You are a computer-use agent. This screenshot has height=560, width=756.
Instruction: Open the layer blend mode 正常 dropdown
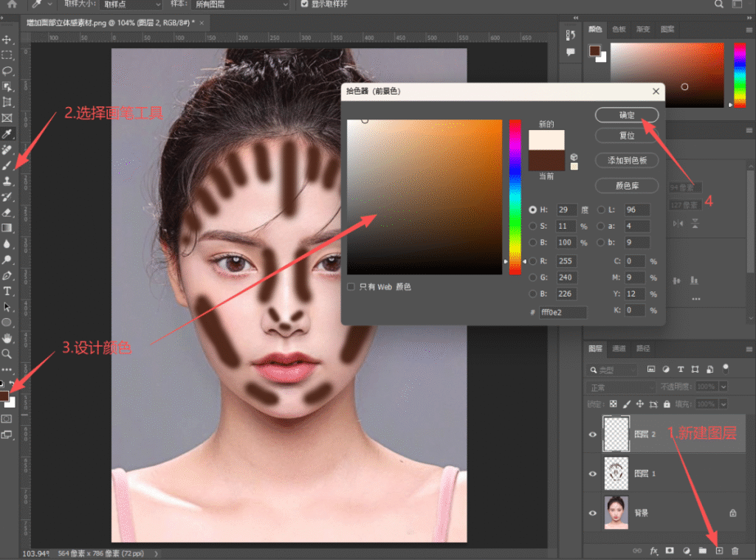pyautogui.click(x=622, y=387)
